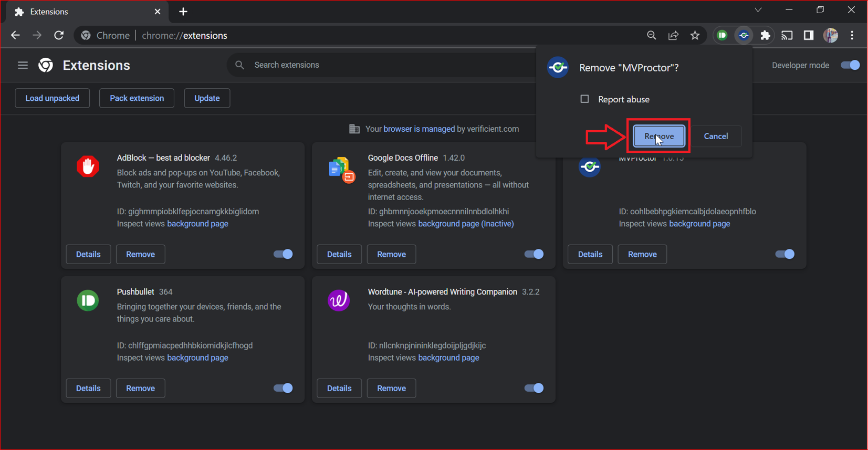
Task: Click the Update button
Action: [x=207, y=98]
